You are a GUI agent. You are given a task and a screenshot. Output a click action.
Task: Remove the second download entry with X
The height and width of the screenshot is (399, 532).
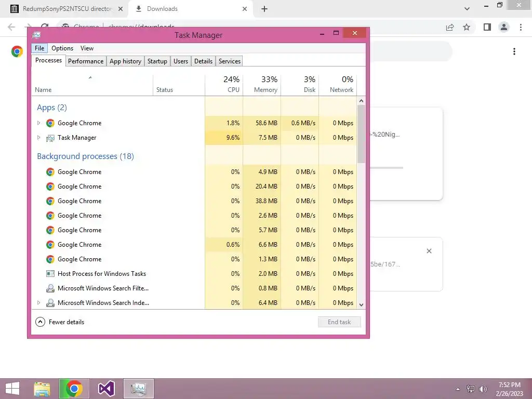coord(429,251)
